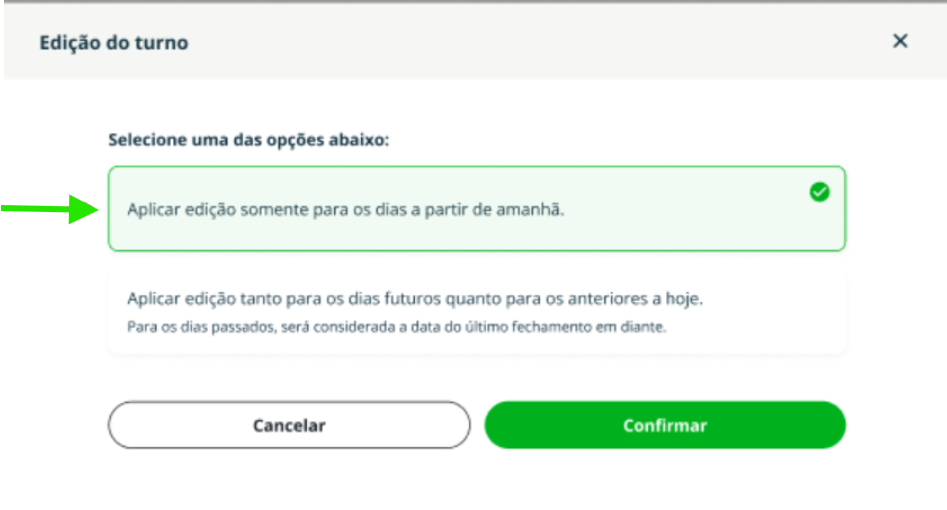947x510 pixels.
Task: Click the gray dialog header bar
Action: click(475, 41)
